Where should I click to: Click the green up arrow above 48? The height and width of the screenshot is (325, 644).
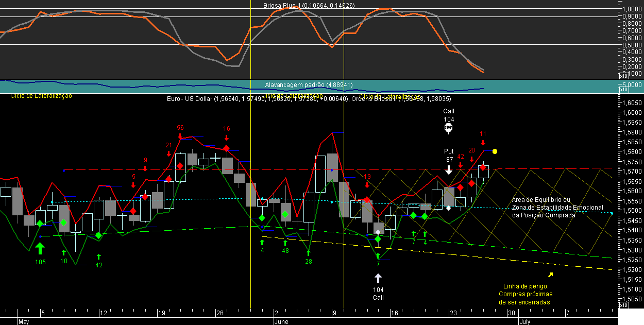click(285, 242)
